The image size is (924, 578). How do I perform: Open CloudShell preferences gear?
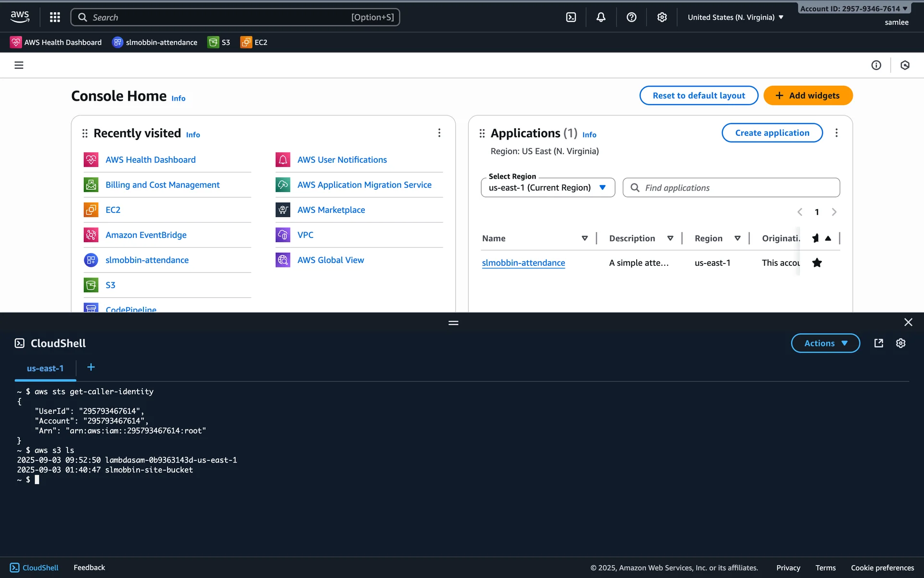click(x=900, y=343)
